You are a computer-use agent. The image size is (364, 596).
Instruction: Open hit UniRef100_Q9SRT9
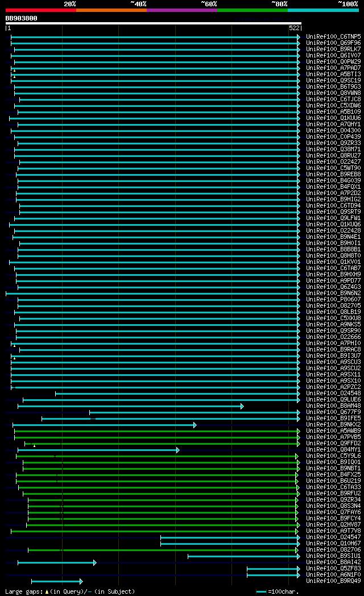pyautogui.click(x=333, y=212)
